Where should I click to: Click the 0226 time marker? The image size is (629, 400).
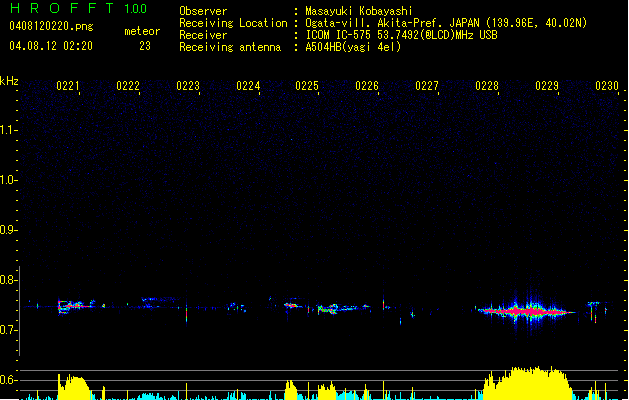pyautogui.click(x=367, y=86)
